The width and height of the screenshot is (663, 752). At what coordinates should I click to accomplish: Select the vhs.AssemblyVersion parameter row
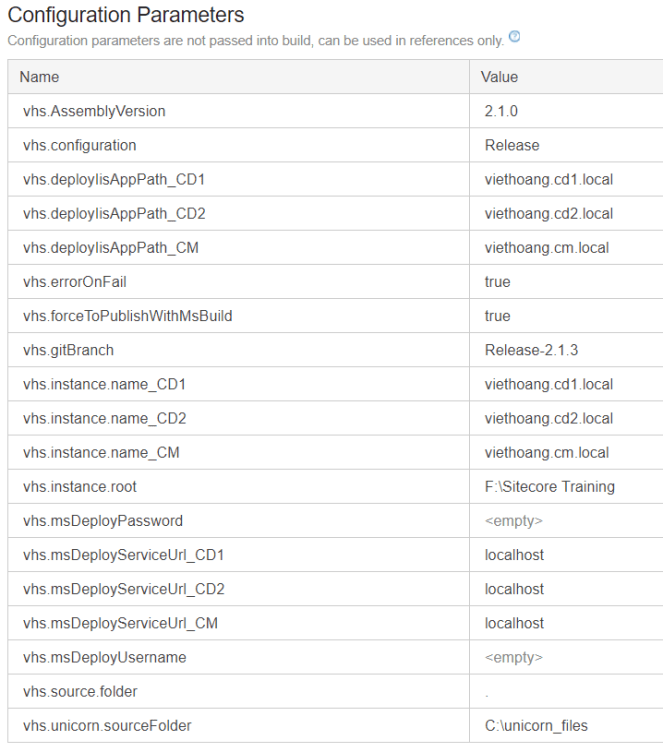click(x=94, y=111)
